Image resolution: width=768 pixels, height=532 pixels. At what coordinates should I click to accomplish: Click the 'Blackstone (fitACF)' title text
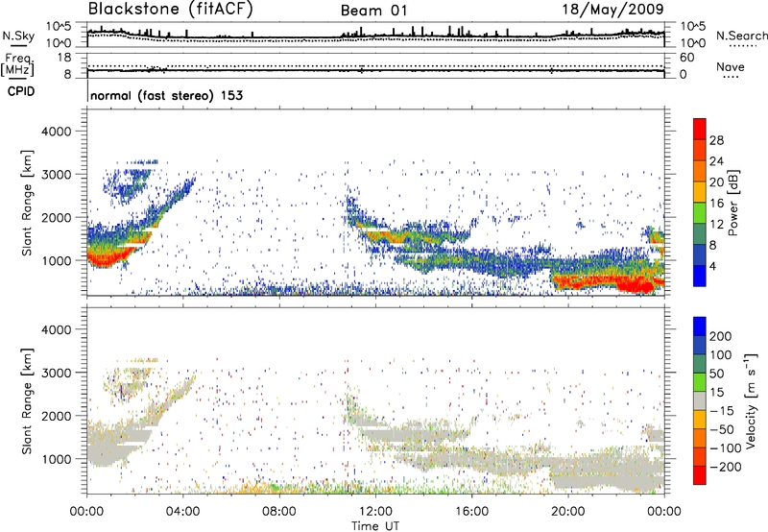coord(170,10)
